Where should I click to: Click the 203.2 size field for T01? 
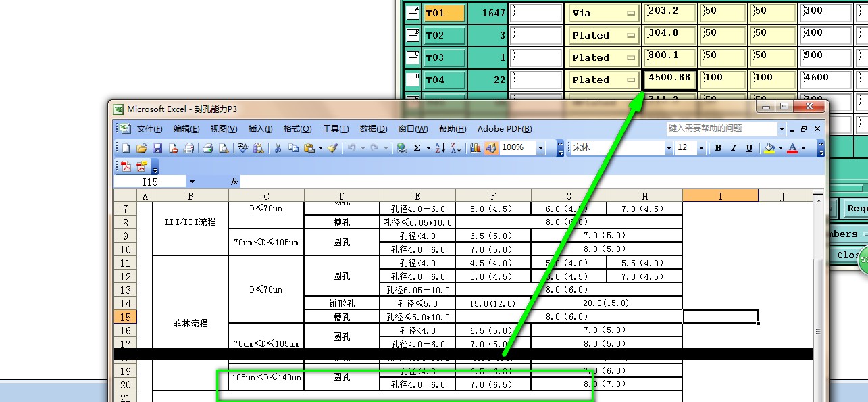(x=669, y=12)
